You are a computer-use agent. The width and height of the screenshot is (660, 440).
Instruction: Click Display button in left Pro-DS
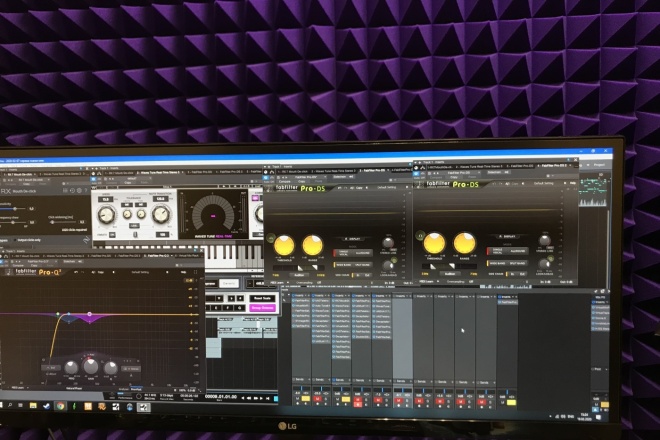click(352, 239)
